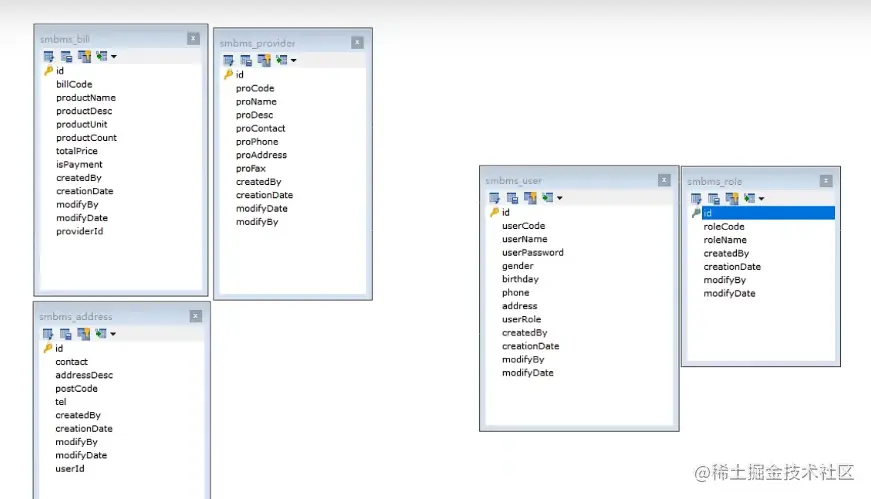This screenshot has height=499, width=871.
Task: Open the dropdown arrow in smbms_address toolbar
Action: (x=113, y=334)
